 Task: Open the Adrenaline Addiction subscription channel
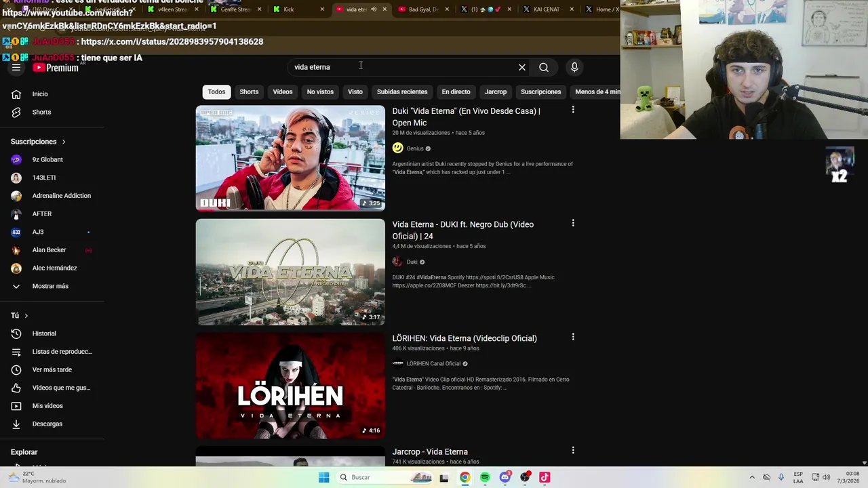(x=51, y=196)
